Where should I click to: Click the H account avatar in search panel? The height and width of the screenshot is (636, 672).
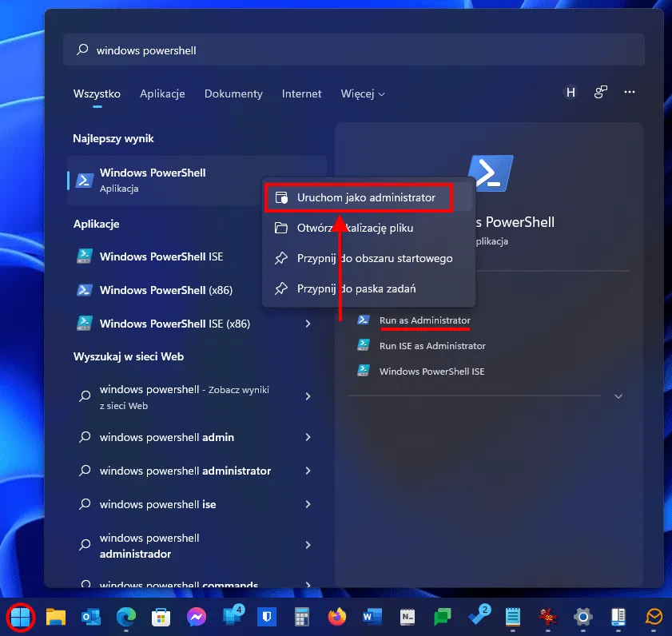[571, 92]
